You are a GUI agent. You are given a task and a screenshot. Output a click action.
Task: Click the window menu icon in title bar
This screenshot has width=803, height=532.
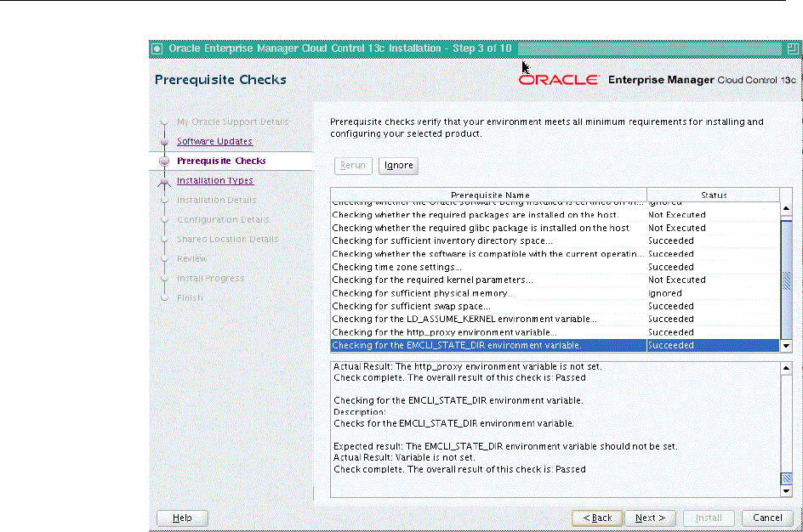coord(157,48)
